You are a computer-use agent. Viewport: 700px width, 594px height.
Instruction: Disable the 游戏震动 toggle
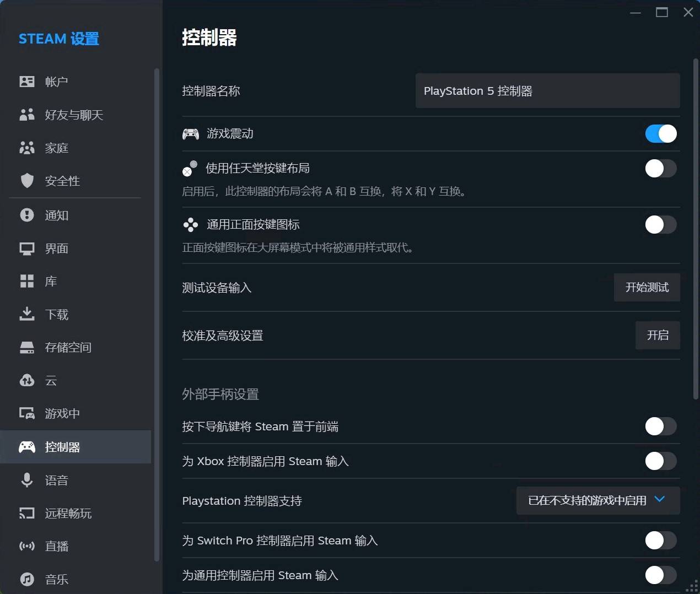(660, 133)
